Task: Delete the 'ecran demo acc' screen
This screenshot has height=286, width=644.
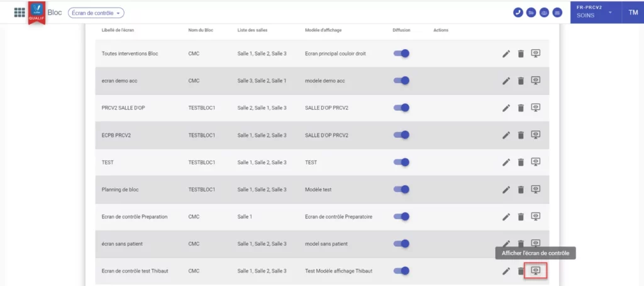Action: [521, 81]
